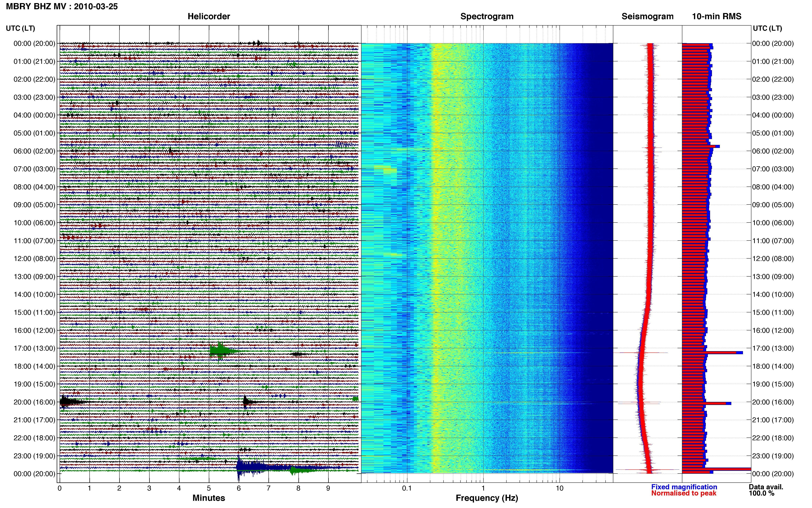Viewport: 812px width, 508px height.
Task: Click the right 'UTC (LT)' axis header
Action: (x=767, y=28)
